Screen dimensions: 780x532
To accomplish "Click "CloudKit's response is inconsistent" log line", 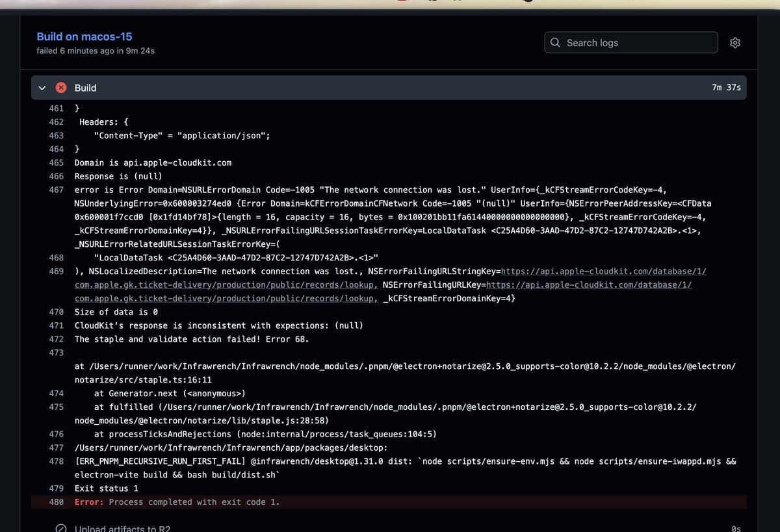I will pyautogui.click(x=219, y=325).
